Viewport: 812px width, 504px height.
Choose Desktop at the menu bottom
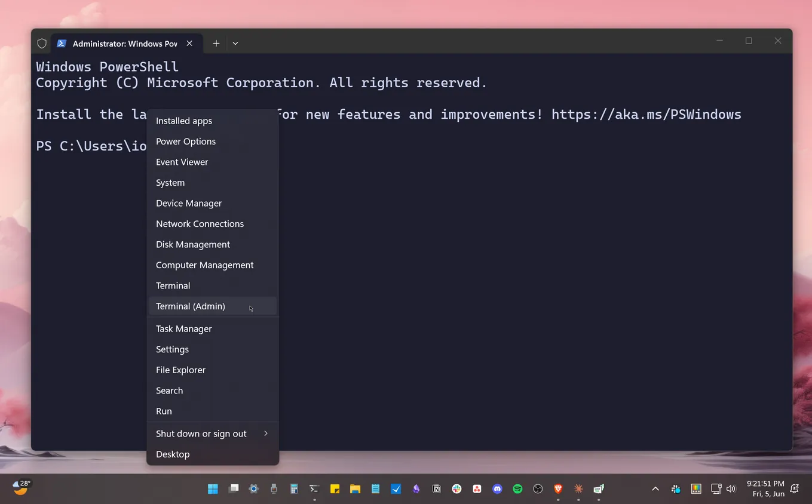click(213, 454)
